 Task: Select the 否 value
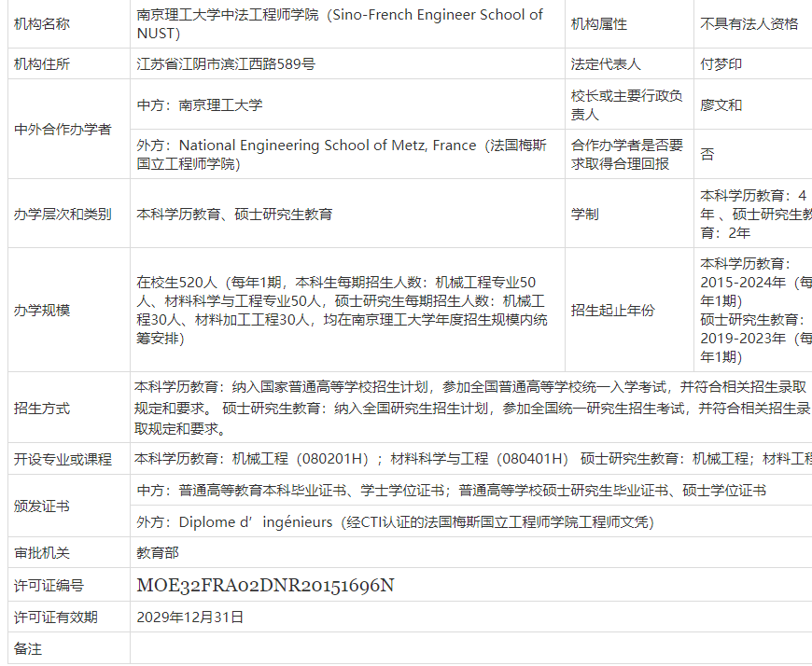707,155
